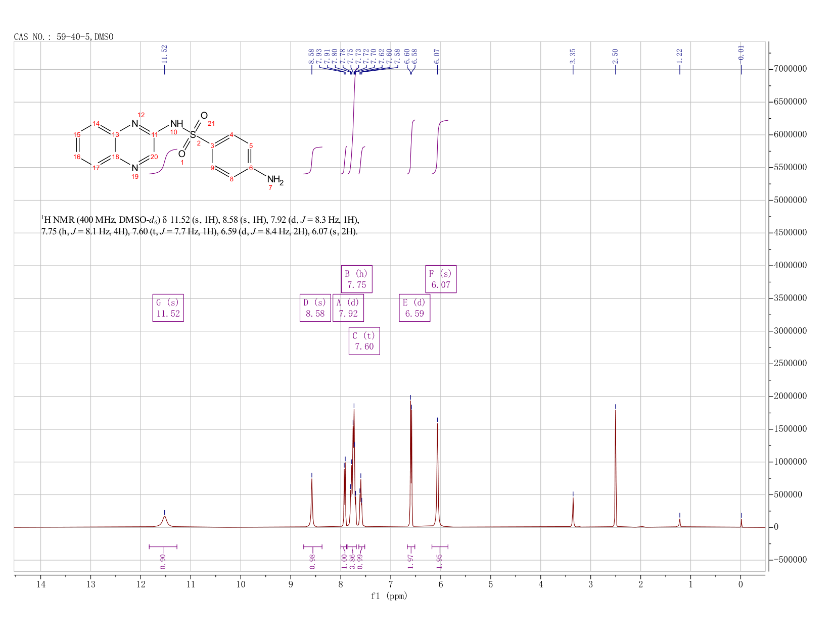This screenshot has height=644, width=834.
Task: Select multiplet box B (h) 7.75
Action: [x=356, y=279]
